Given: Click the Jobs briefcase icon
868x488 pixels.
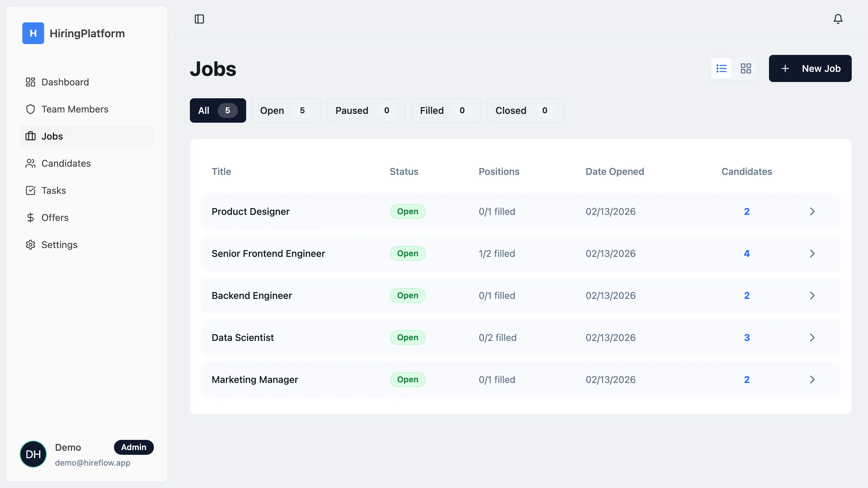Looking at the screenshot, I should pos(31,136).
